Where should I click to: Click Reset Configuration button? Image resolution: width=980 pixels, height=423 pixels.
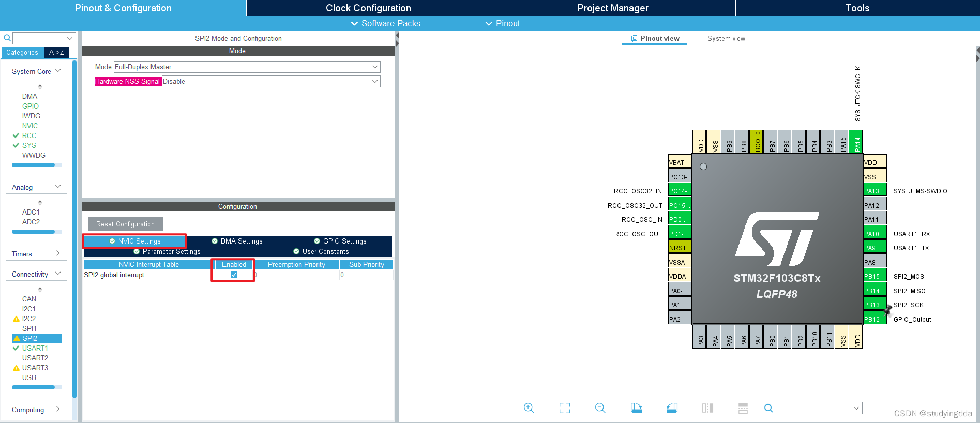coord(125,224)
